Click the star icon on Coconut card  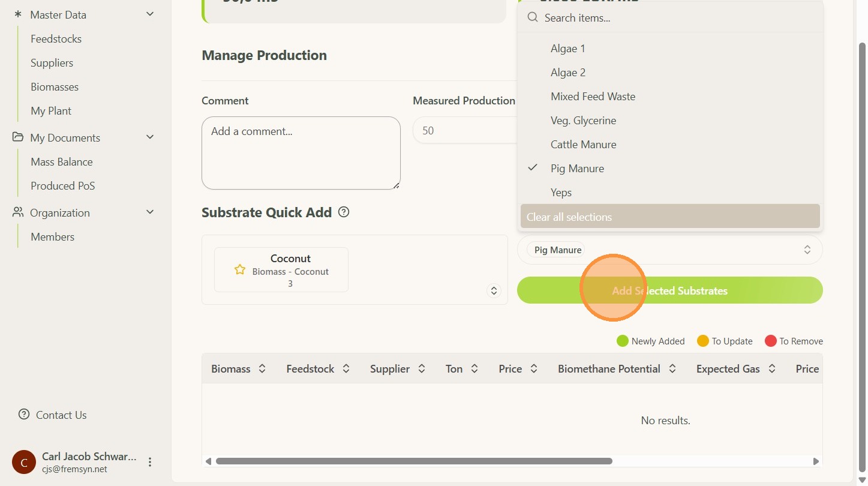point(240,270)
